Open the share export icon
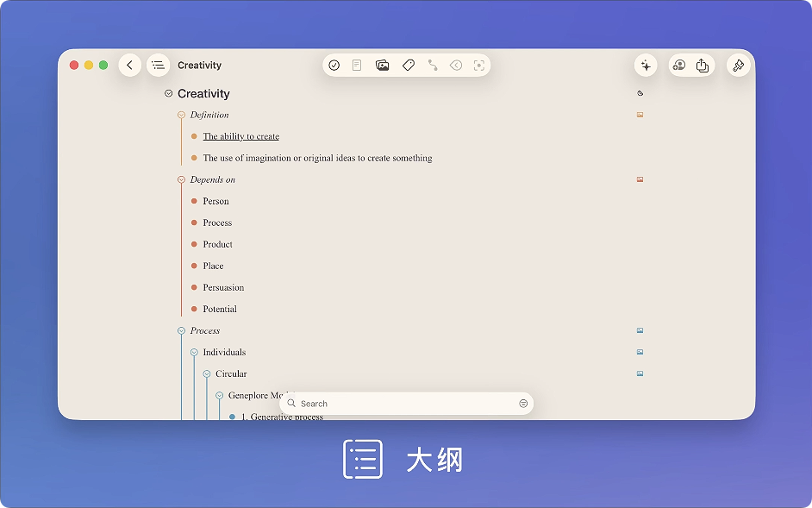The image size is (812, 508). [703, 66]
